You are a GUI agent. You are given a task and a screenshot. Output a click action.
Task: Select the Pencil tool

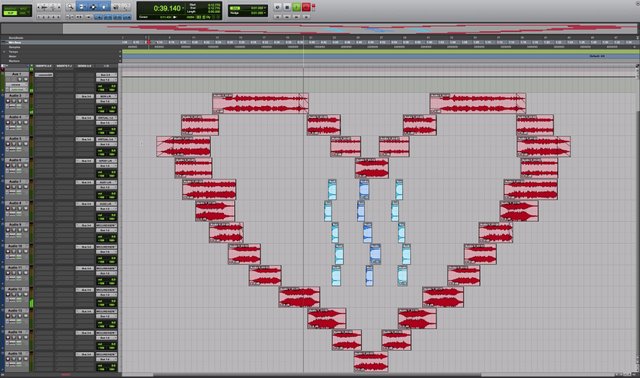(x=126, y=7)
